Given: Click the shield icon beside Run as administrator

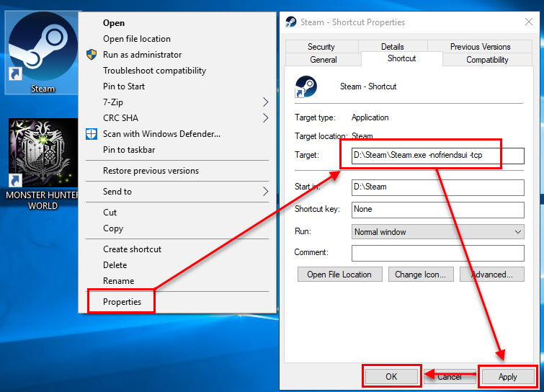Looking at the screenshot, I should (x=92, y=55).
